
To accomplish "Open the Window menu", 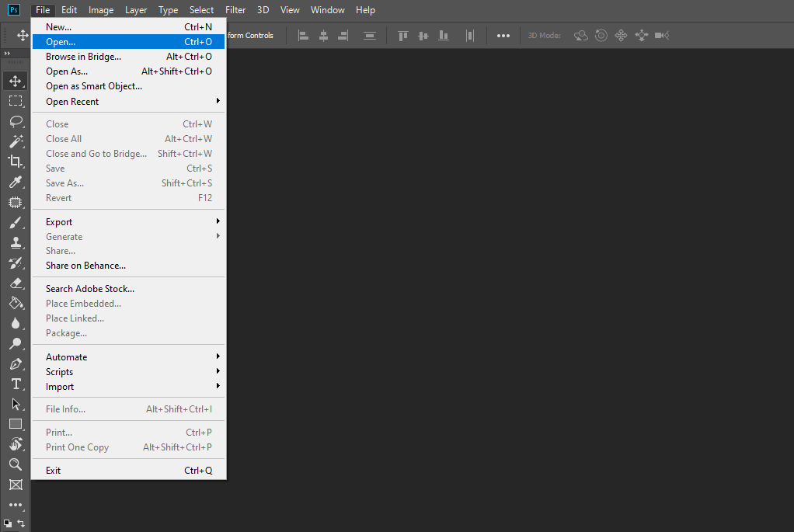I will point(327,9).
